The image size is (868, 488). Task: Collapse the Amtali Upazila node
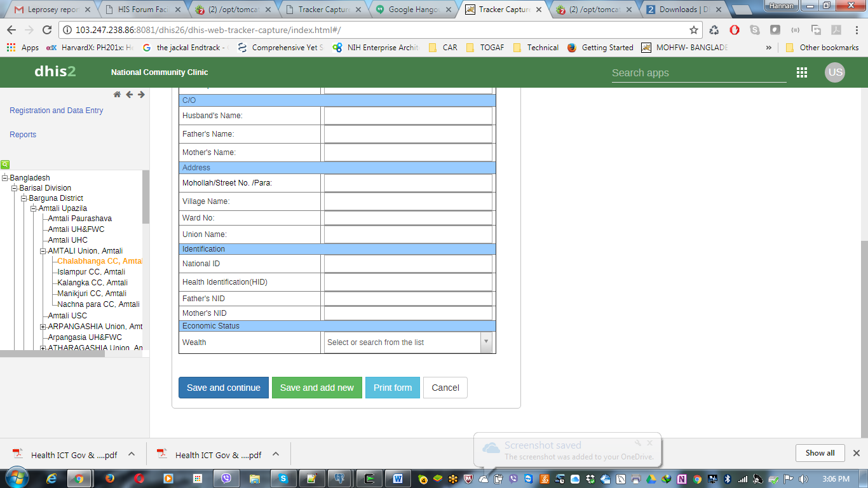pyautogui.click(x=34, y=208)
